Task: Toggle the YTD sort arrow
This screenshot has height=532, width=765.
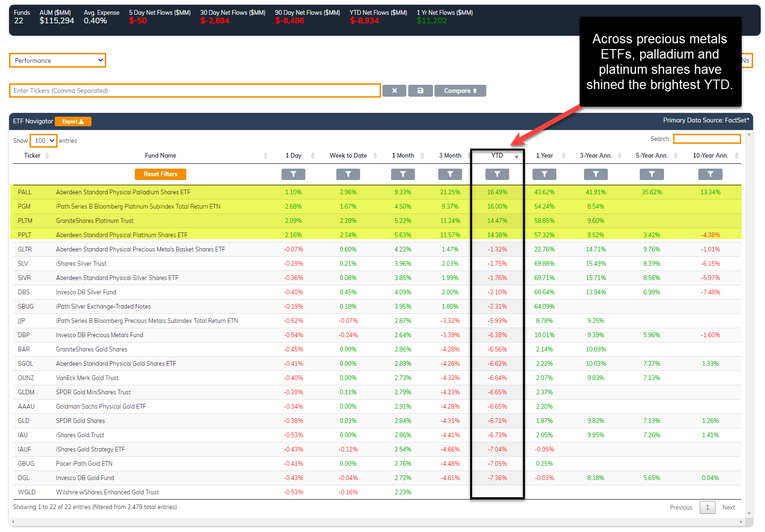Action: point(516,157)
